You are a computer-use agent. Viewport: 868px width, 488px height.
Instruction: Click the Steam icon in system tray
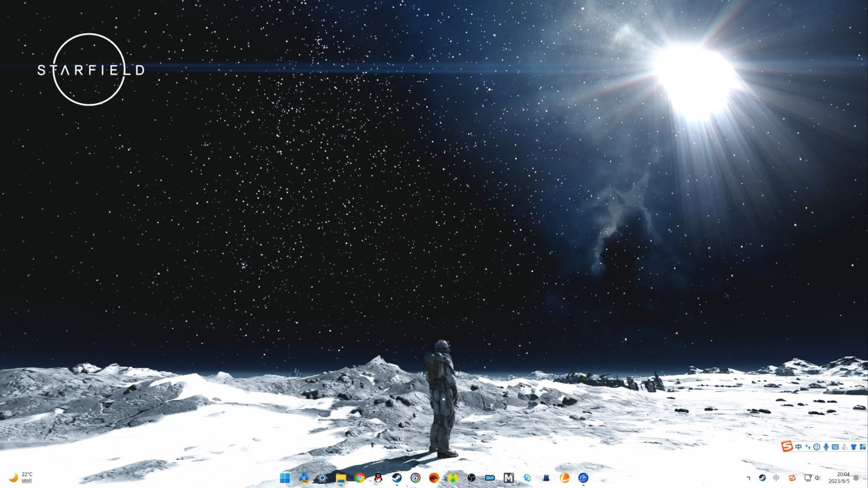click(x=762, y=478)
